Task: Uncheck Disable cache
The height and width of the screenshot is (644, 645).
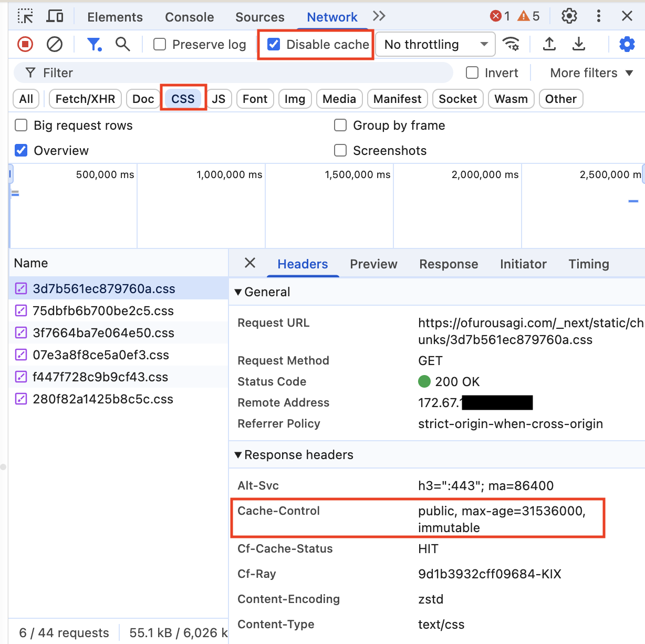Action: [274, 44]
